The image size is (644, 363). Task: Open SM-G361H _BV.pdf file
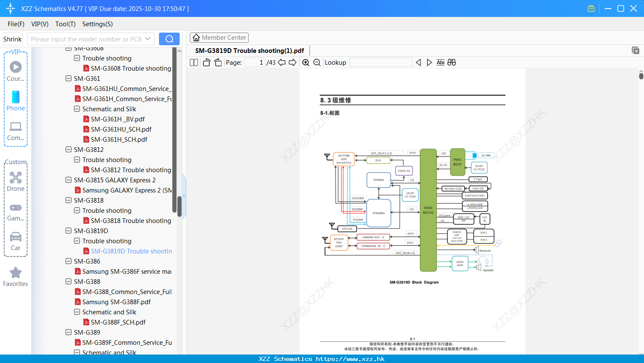(118, 119)
